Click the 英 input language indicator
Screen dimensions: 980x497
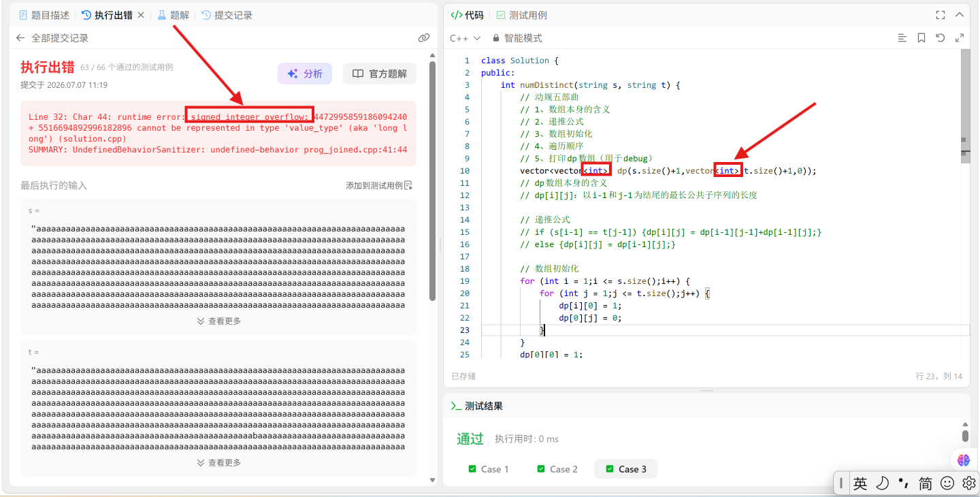tap(860, 483)
